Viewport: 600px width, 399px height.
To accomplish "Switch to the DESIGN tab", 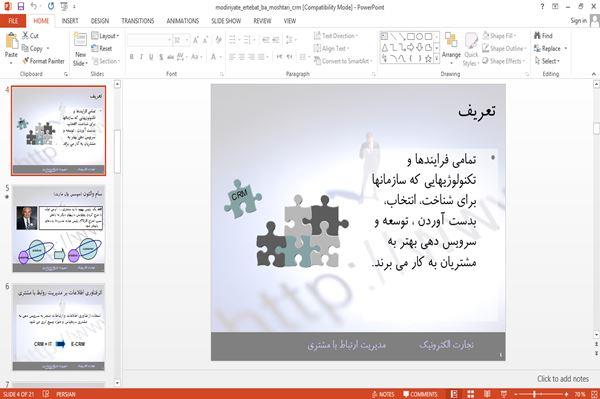I will pyautogui.click(x=100, y=21).
